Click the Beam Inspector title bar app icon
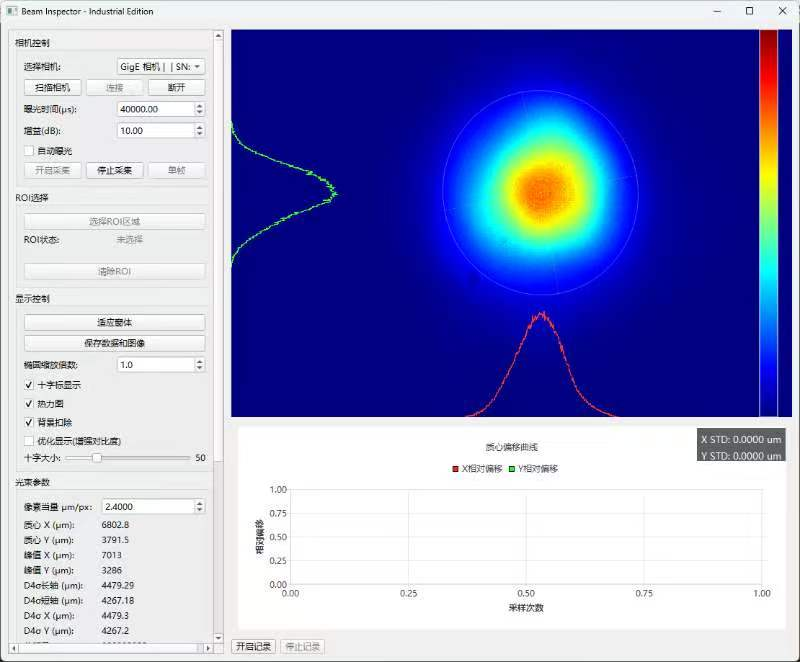 point(11,11)
